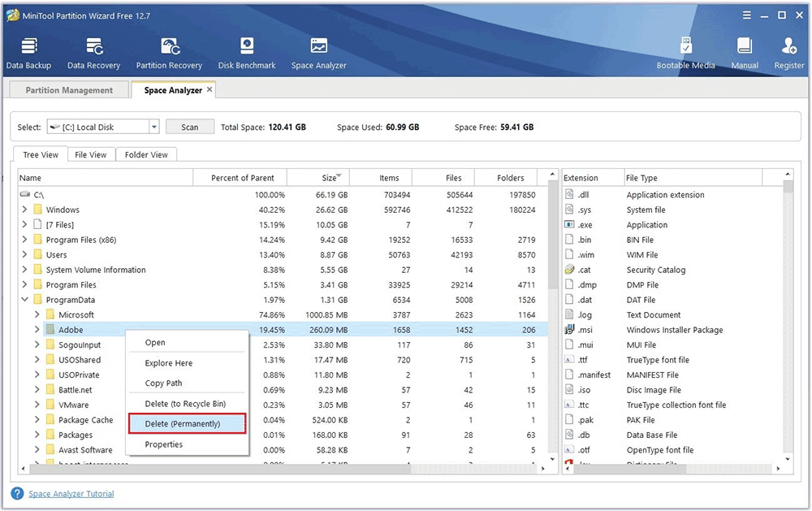This screenshot has width=812, height=511.
Task: Launch the Data Recovery tool
Action: coord(93,53)
